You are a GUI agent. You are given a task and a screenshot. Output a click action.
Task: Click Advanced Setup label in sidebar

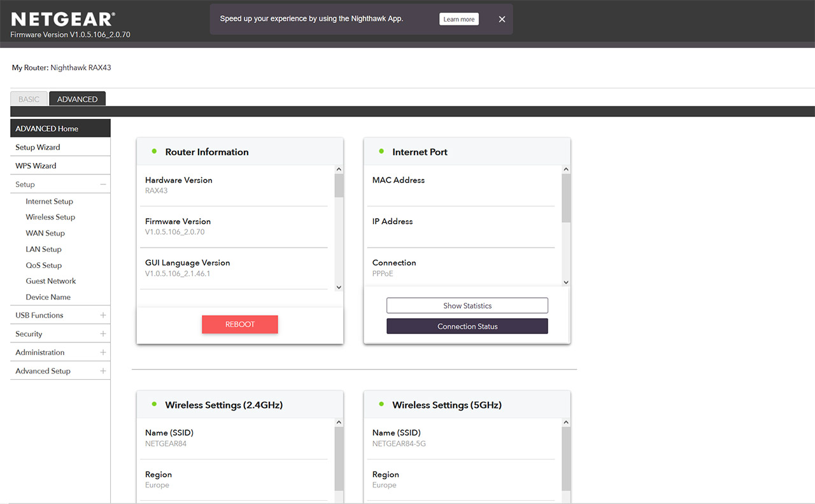(43, 370)
